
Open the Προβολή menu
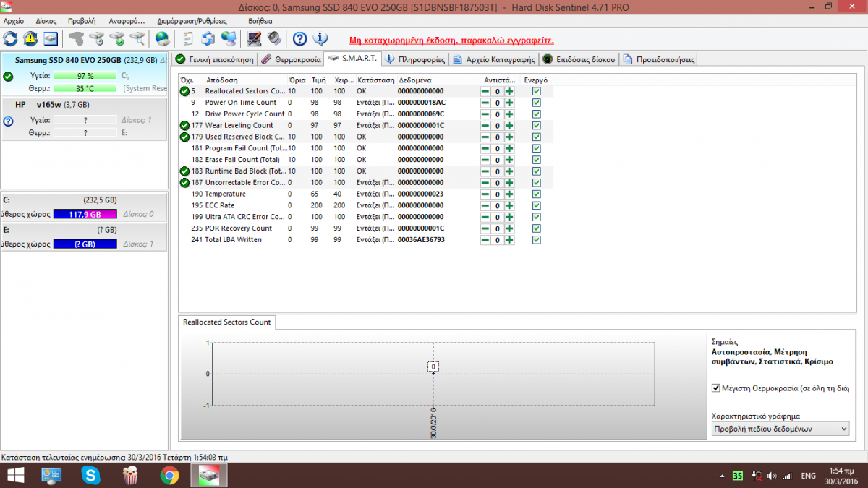click(82, 21)
